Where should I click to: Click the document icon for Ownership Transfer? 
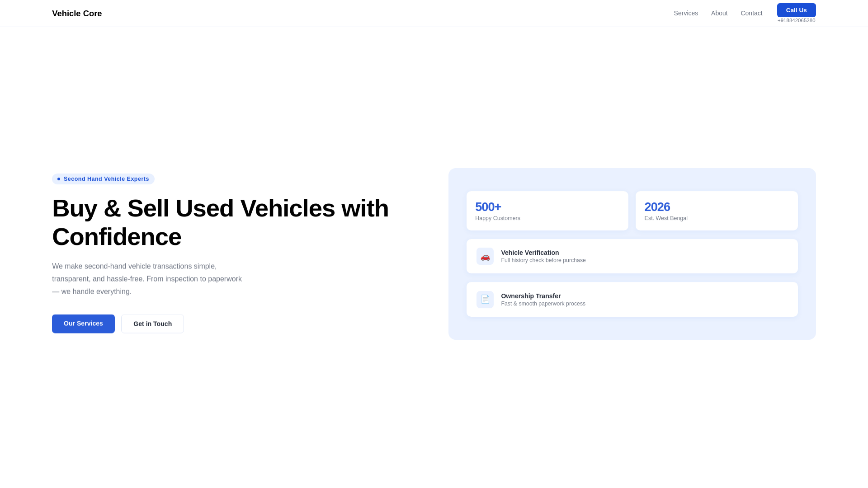485,300
